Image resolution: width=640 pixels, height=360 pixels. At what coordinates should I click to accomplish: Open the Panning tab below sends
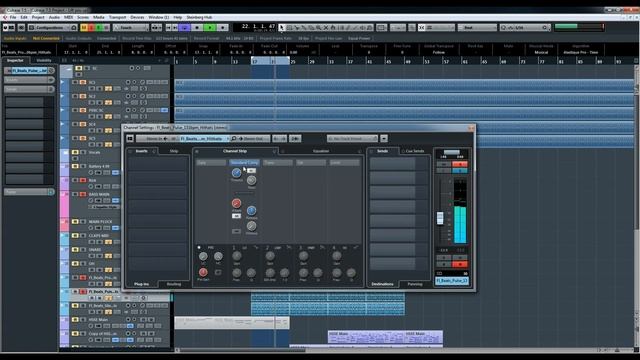pyautogui.click(x=415, y=284)
